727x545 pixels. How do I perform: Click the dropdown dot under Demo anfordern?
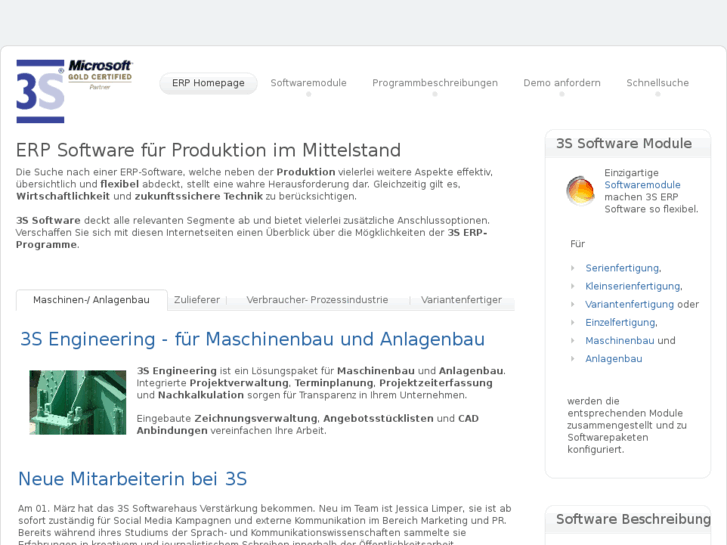coord(562,94)
